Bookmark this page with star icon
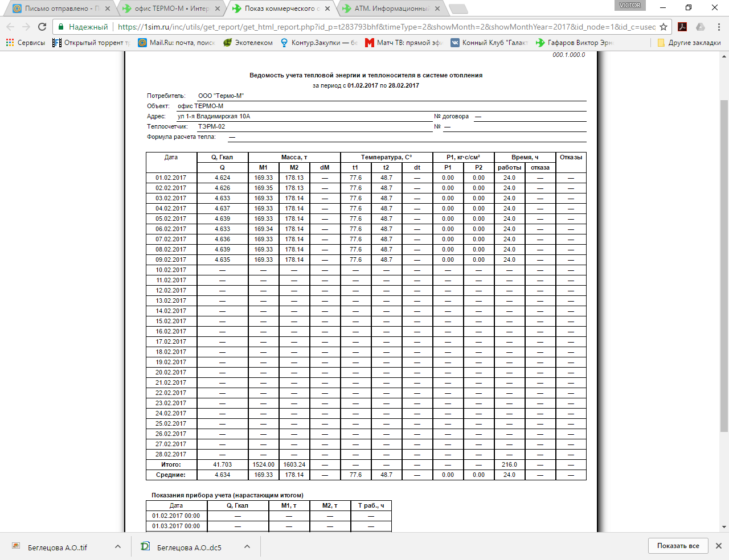 [x=664, y=27]
